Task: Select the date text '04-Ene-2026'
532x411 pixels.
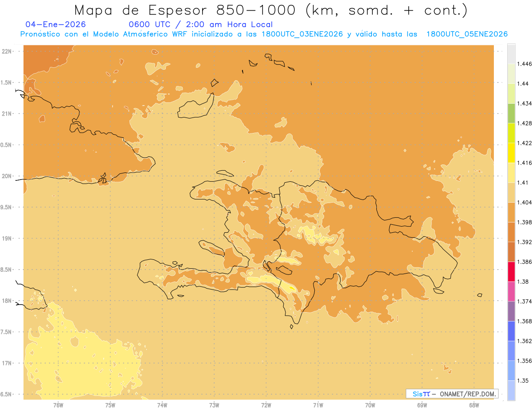Action: point(56,25)
